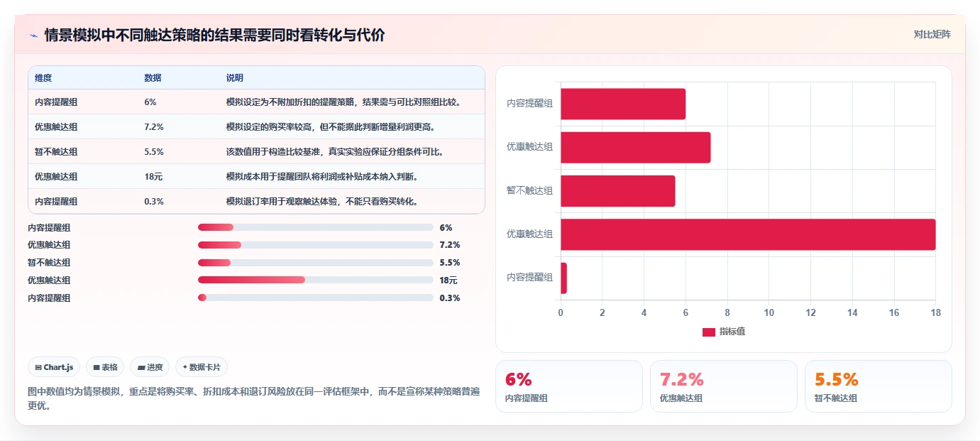Click description starting 模拟设定的购买率较高

(x=331, y=127)
